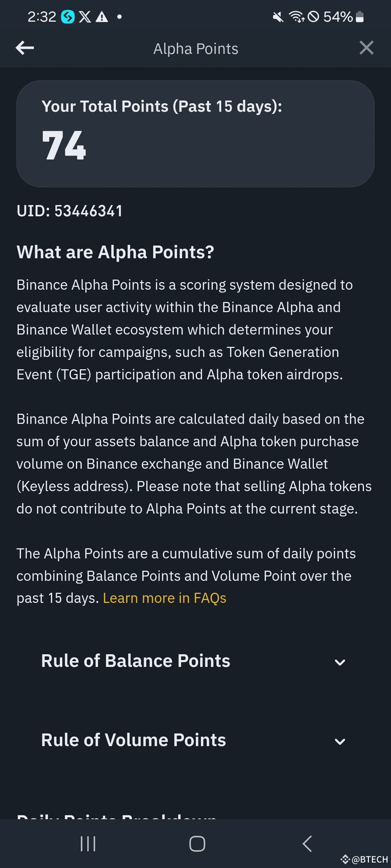Tap the Android back navigation chevron
This screenshot has height=868, width=391.
307,844
